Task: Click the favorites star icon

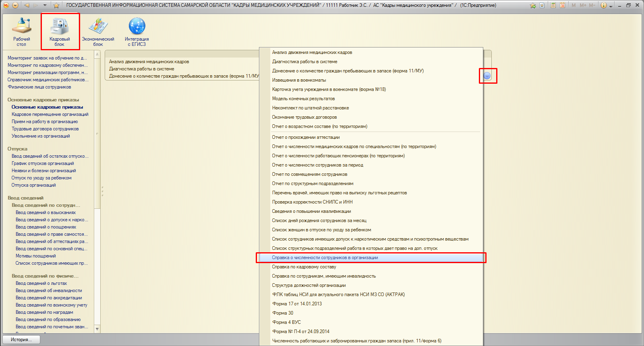Action: (x=56, y=5)
